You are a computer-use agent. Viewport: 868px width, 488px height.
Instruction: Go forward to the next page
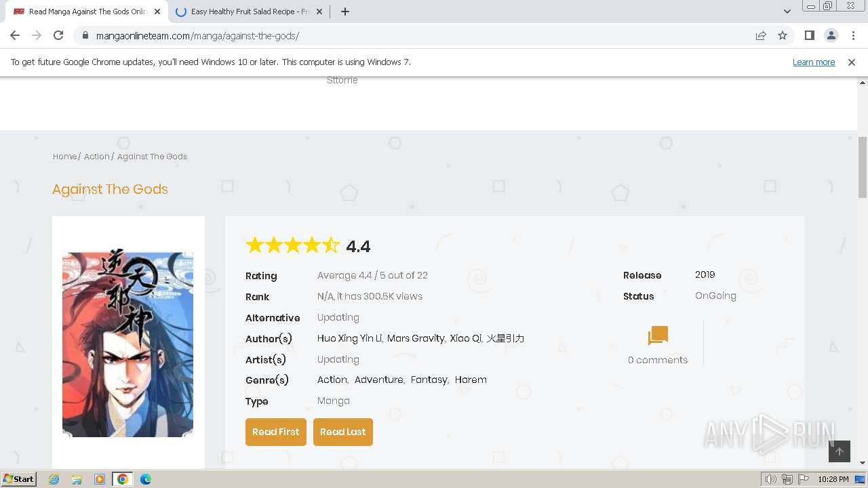(37, 35)
